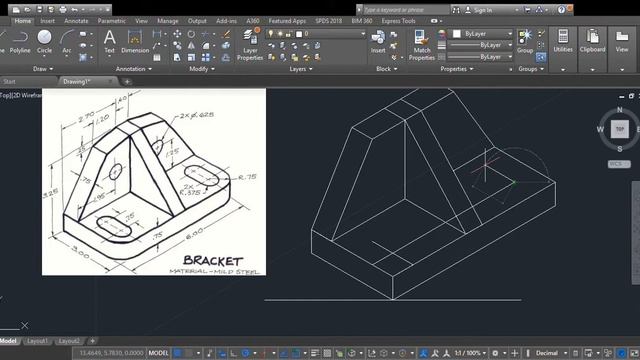Toggle MODEL space button in status bar
The height and width of the screenshot is (360, 640).
[158, 353]
